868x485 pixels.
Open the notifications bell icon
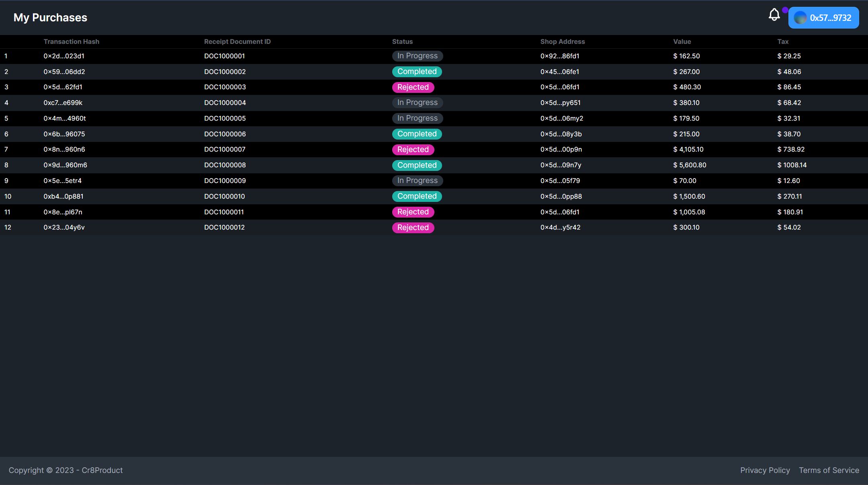point(774,15)
